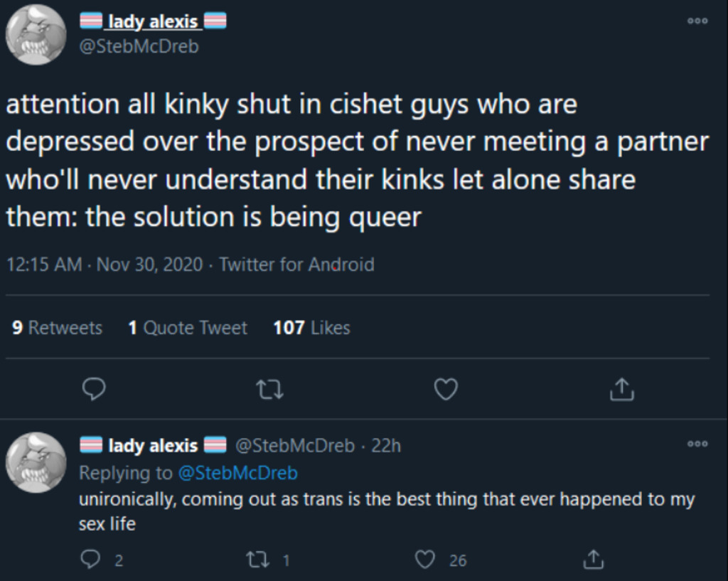The height and width of the screenshot is (581, 728).
Task: Like the follow-up reply with 26 likes
Action: [425, 560]
